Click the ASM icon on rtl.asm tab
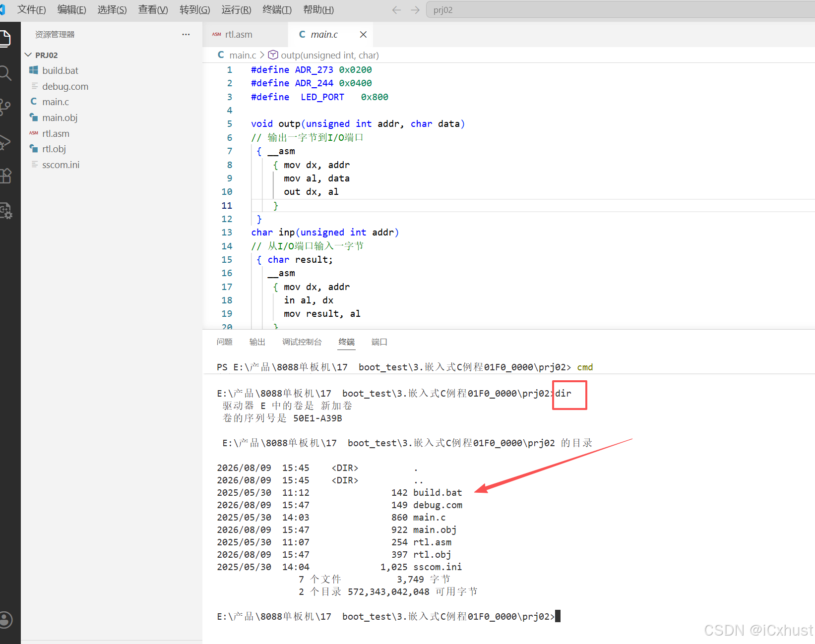This screenshot has width=815, height=644. click(217, 34)
